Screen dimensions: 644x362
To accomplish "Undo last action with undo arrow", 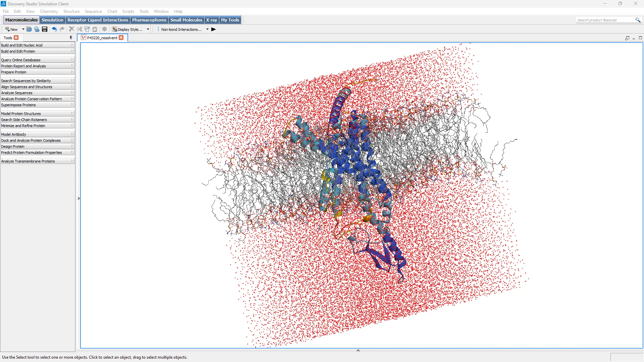I will coord(54,29).
